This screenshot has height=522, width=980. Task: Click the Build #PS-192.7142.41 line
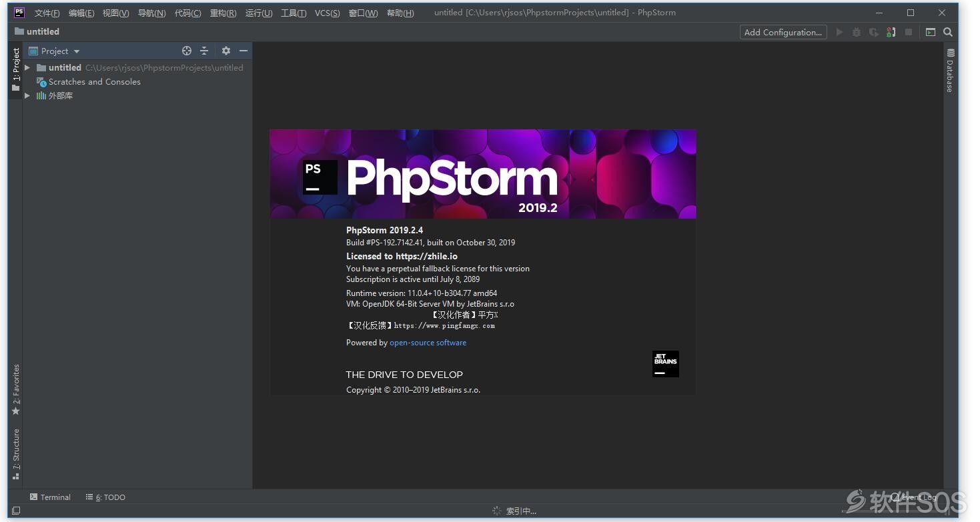coord(430,243)
